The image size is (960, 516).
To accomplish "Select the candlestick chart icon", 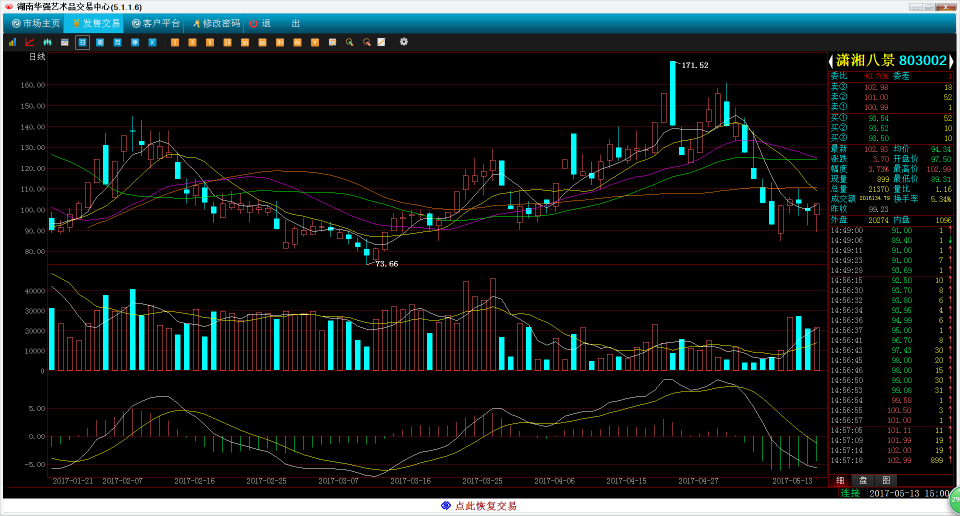I will click(47, 42).
